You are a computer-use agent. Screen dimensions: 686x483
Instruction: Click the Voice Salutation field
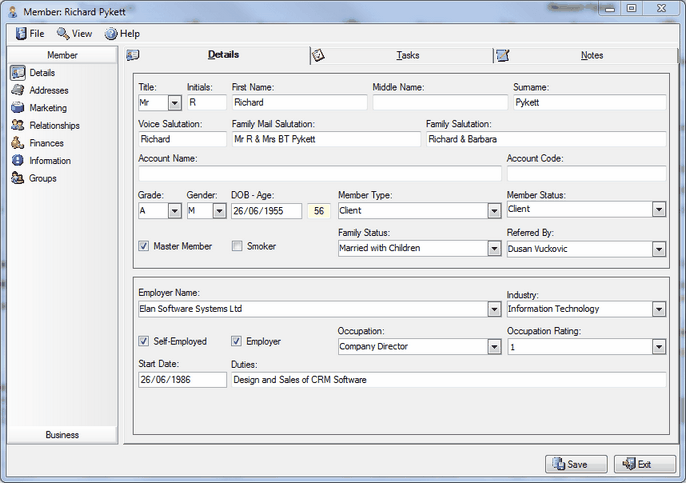(x=182, y=139)
